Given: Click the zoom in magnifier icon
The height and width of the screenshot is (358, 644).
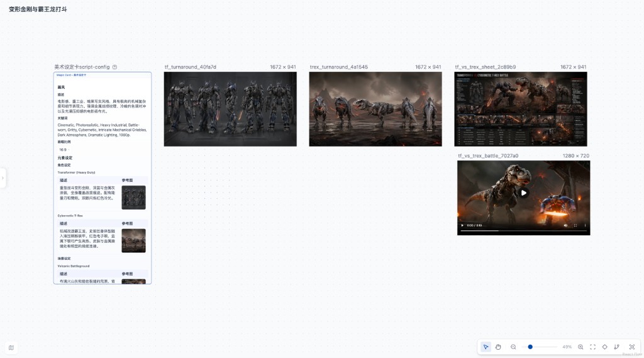Looking at the screenshot, I should [x=580, y=347].
